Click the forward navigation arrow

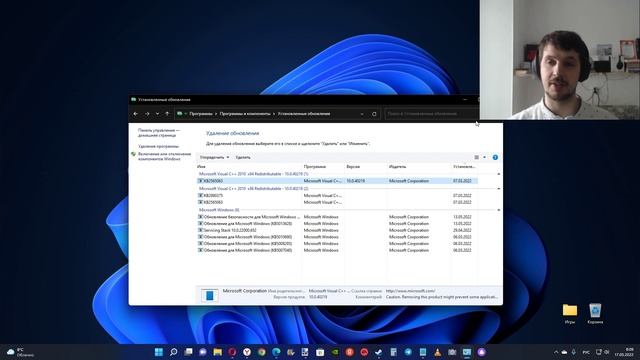pyautogui.click(x=147, y=114)
